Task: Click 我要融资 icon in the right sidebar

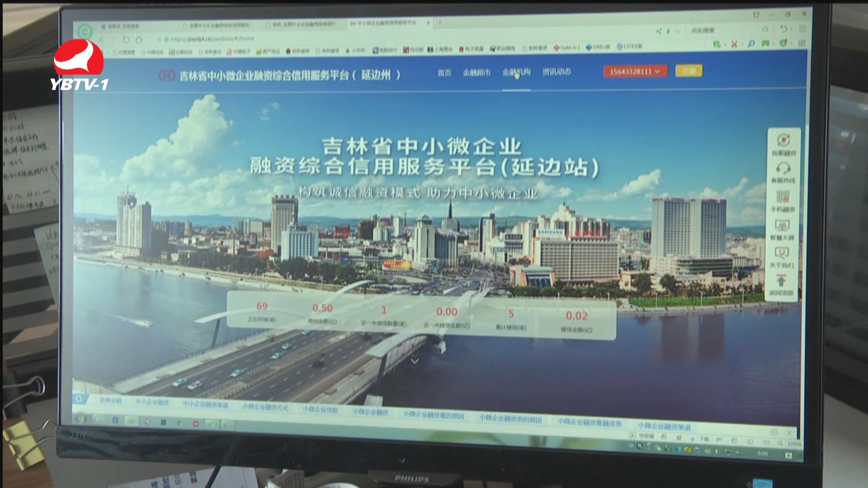Action: (x=783, y=145)
